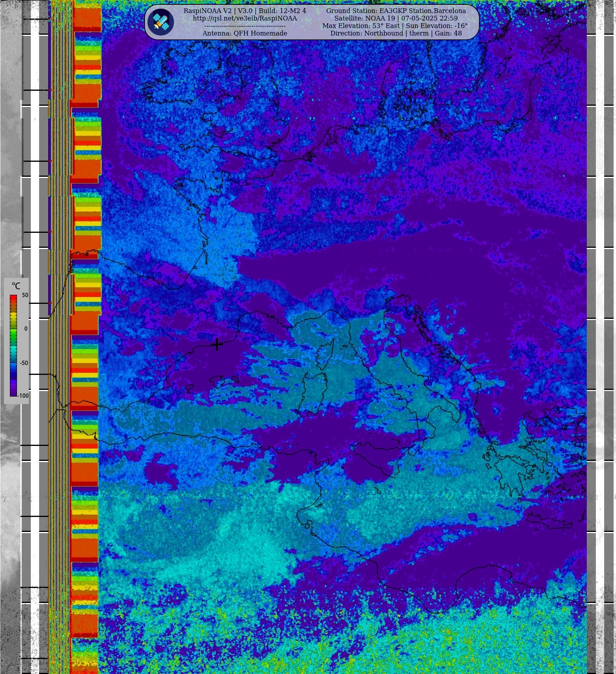616x674 pixels.
Task: Click the -50 value on temperature legend
Action: (x=24, y=363)
